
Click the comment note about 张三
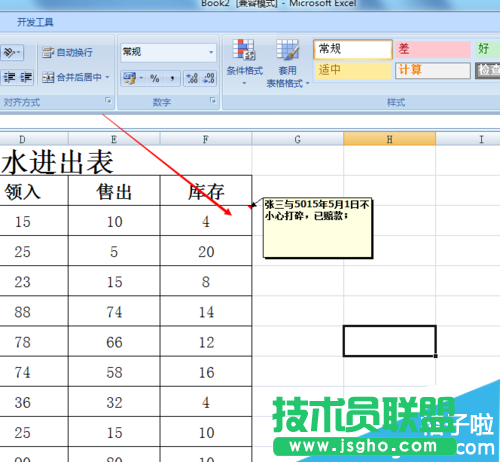coord(318,228)
